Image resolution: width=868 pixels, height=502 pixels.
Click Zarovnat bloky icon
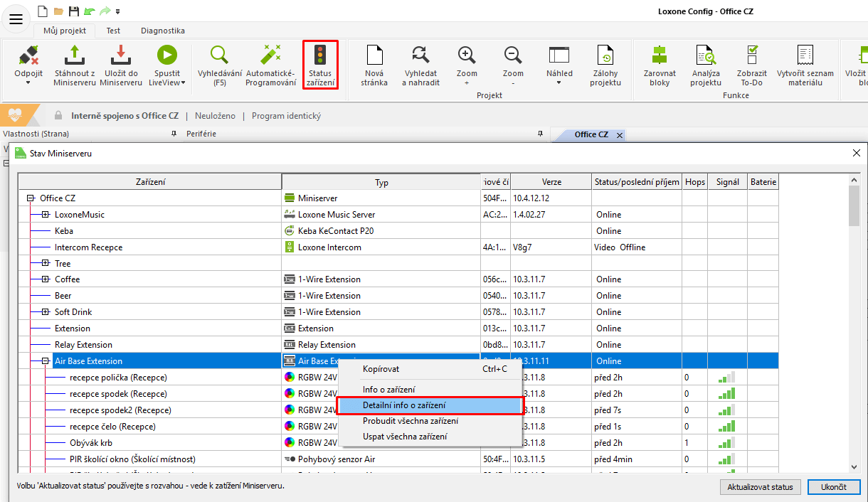tap(660, 55)
